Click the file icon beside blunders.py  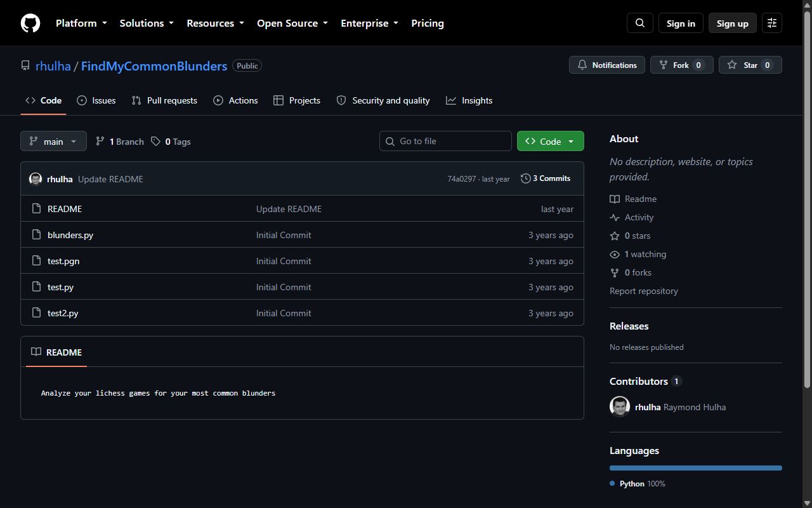pos(36,234)
